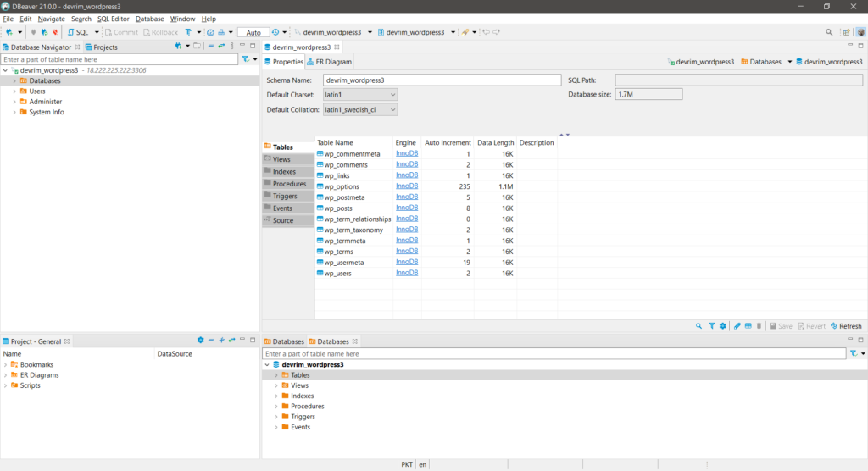This screenshot has height=471, width=868.
Task: Select the wp_usermeta table row
Action: point(437,263)
